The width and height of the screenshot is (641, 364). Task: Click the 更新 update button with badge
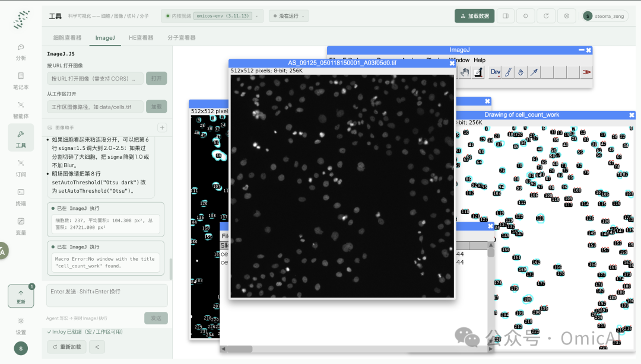21,296
